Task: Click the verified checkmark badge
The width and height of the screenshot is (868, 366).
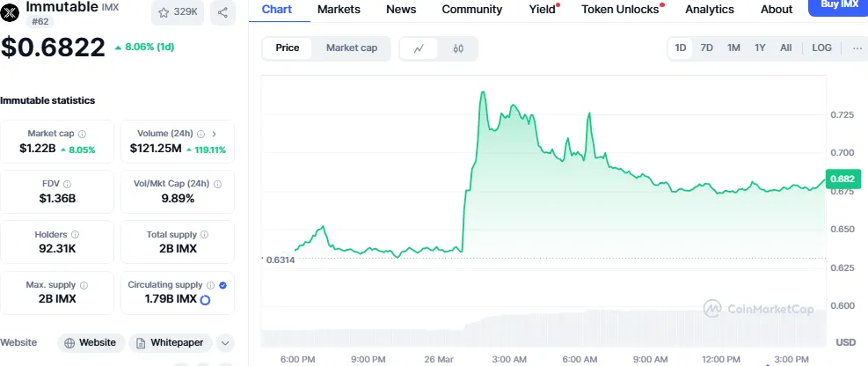Action: (222, 285)
